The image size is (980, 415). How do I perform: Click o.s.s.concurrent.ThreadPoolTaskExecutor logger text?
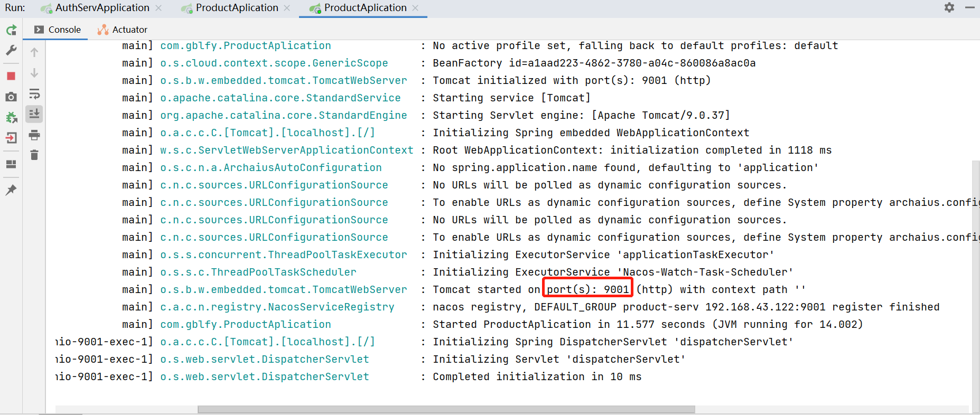pos(284,254)
